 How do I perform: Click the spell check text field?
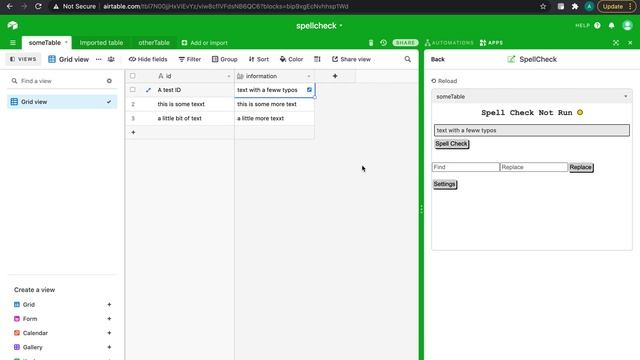pyautogui.click(x=532, y=130)
